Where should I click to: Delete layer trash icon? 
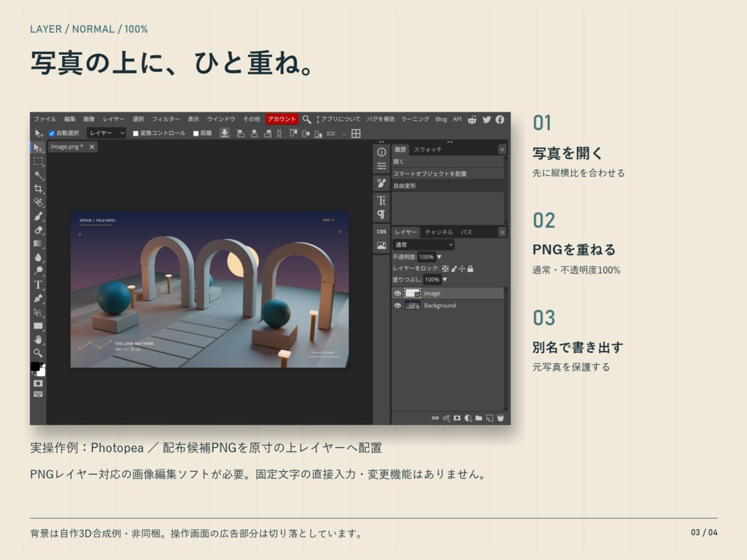pos(500,418)
